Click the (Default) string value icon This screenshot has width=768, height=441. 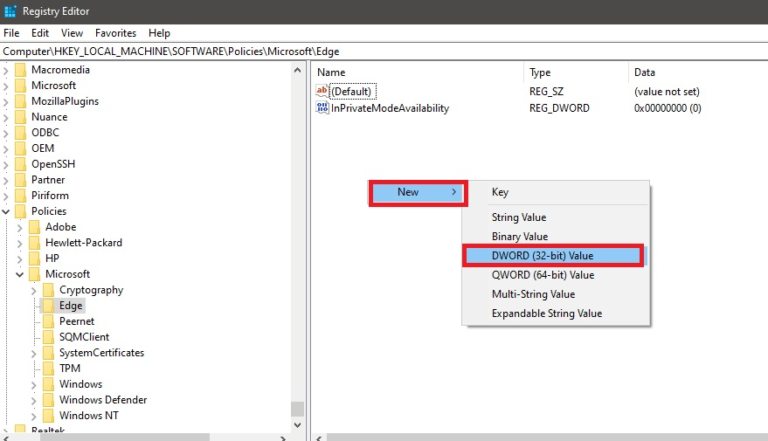pos(322,91)
